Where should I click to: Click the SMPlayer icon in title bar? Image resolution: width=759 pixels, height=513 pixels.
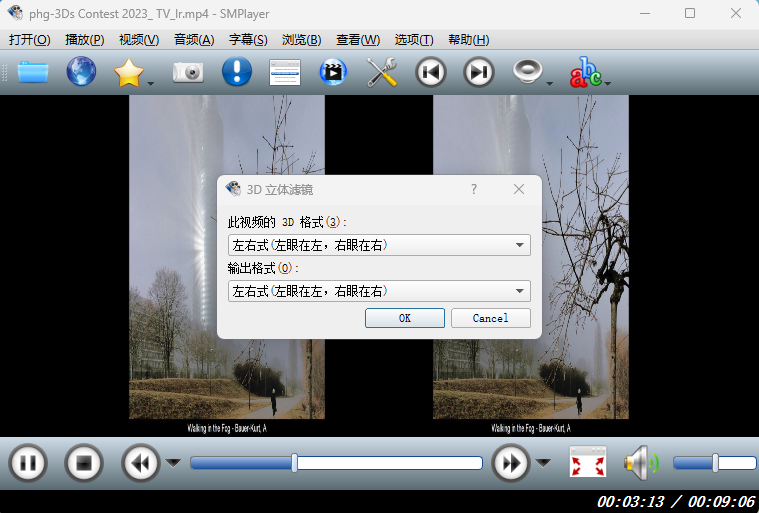click(15, 14)
